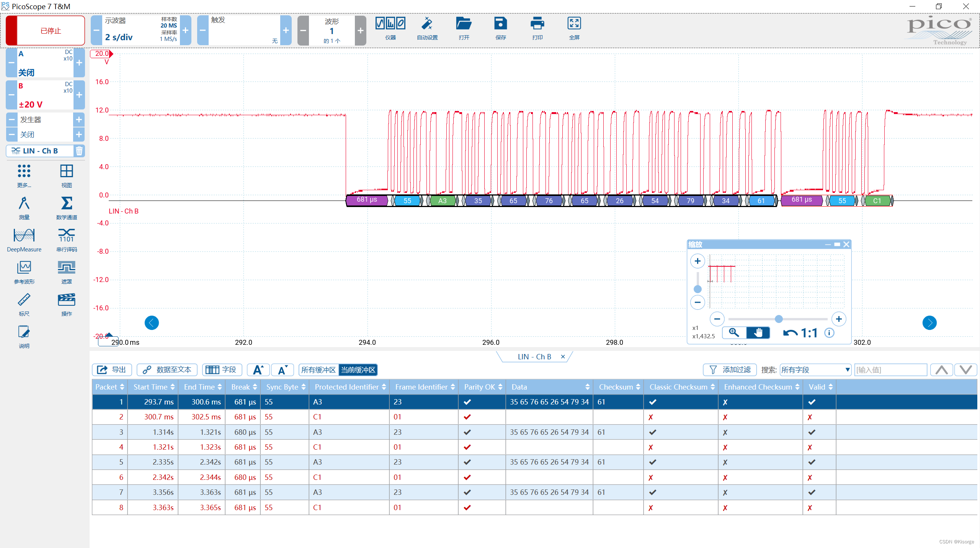The height and width of the screenshot is (548, 980).
Task: Switch to LIN - Ch B table tab
Action: coord(534,357)
